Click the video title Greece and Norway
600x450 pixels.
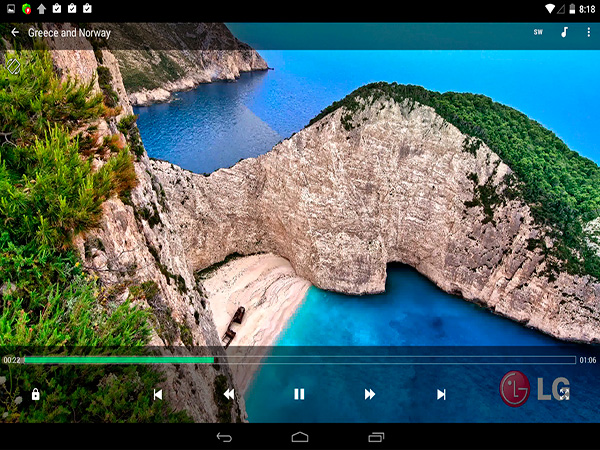69,33
